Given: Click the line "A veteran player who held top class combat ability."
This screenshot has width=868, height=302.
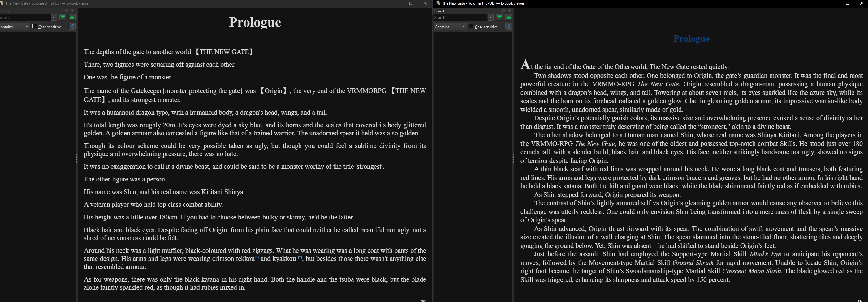Looking at the screenshot, I should 153,205.
